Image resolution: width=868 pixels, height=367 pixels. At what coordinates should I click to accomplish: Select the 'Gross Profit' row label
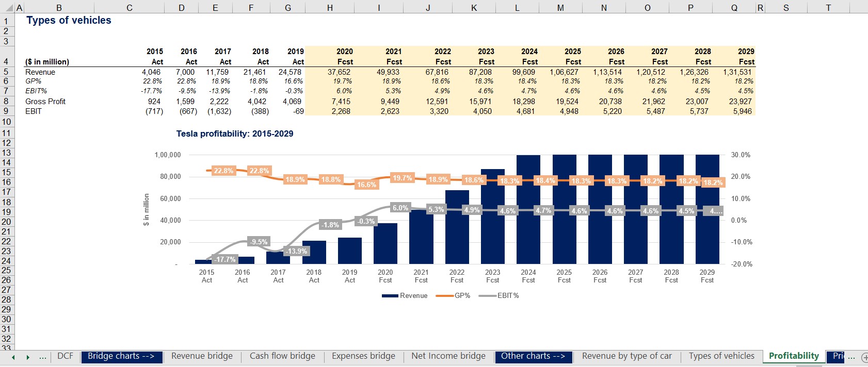click(45, 102)
